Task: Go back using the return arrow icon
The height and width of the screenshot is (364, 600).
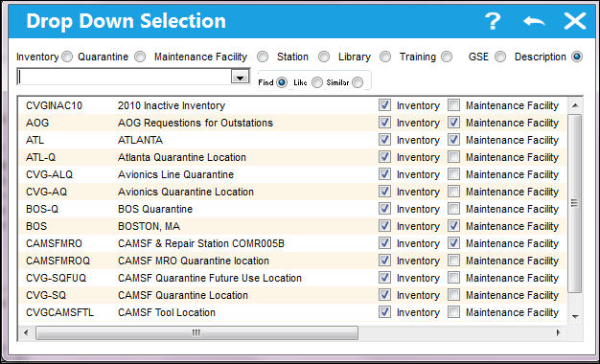Action: point(534,21)
